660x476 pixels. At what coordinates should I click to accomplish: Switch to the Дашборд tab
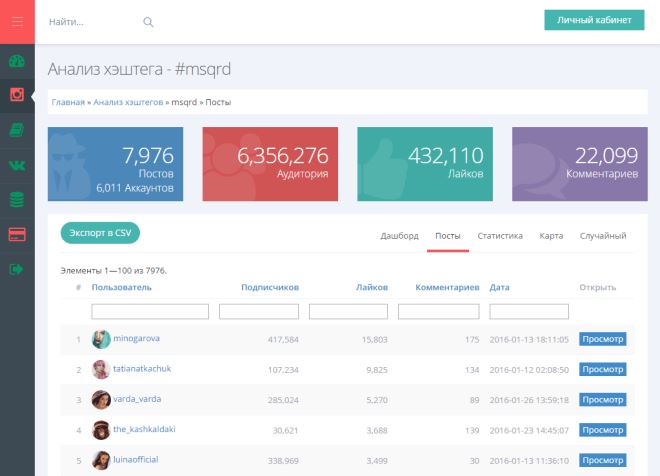tap(399, 236)
